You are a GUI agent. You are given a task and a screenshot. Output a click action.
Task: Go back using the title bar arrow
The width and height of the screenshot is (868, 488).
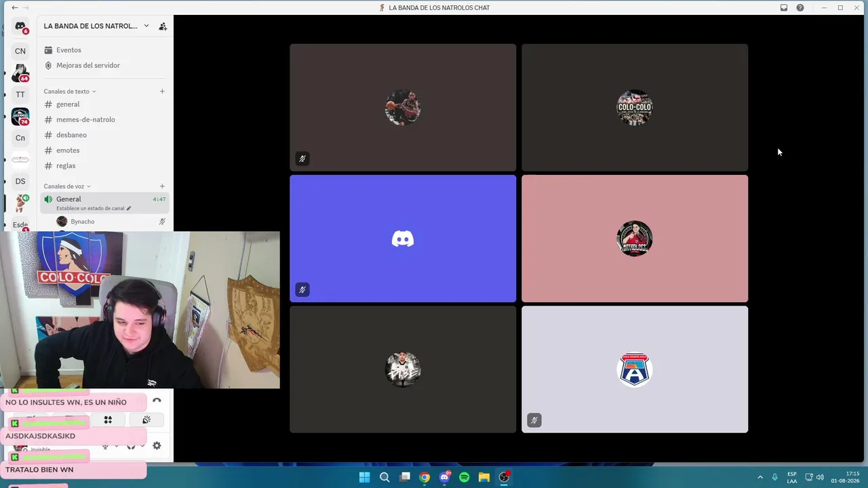pos(15,7)
